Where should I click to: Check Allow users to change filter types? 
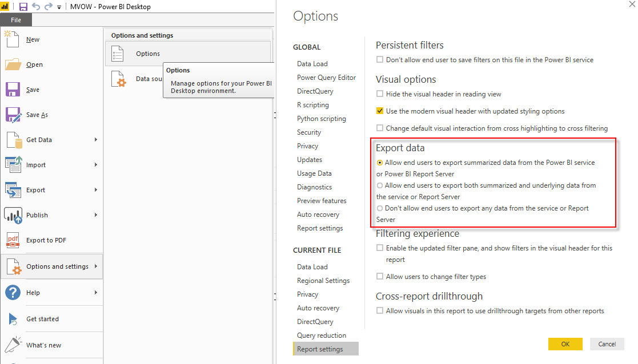click(x=380, y=276)
